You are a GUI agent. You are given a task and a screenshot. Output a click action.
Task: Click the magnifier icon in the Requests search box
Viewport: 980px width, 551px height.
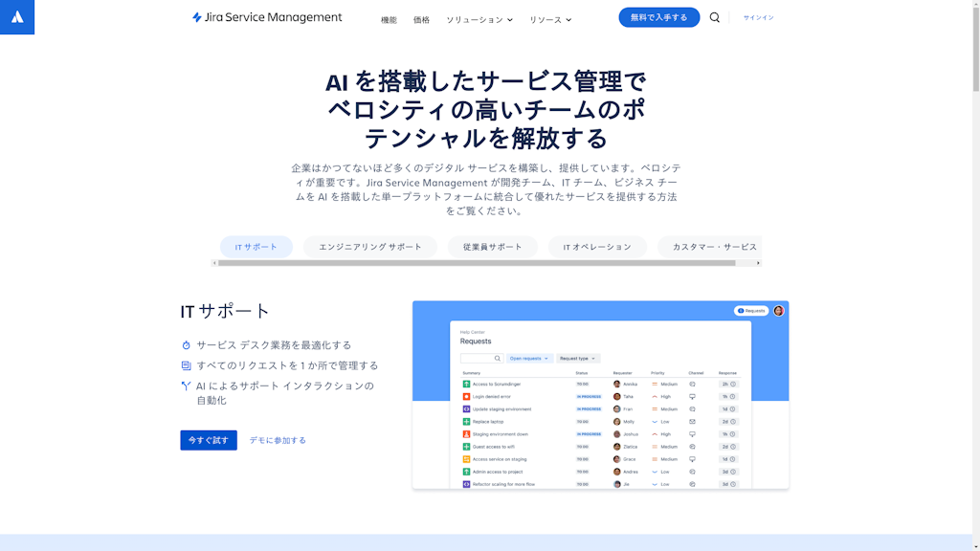498,358
